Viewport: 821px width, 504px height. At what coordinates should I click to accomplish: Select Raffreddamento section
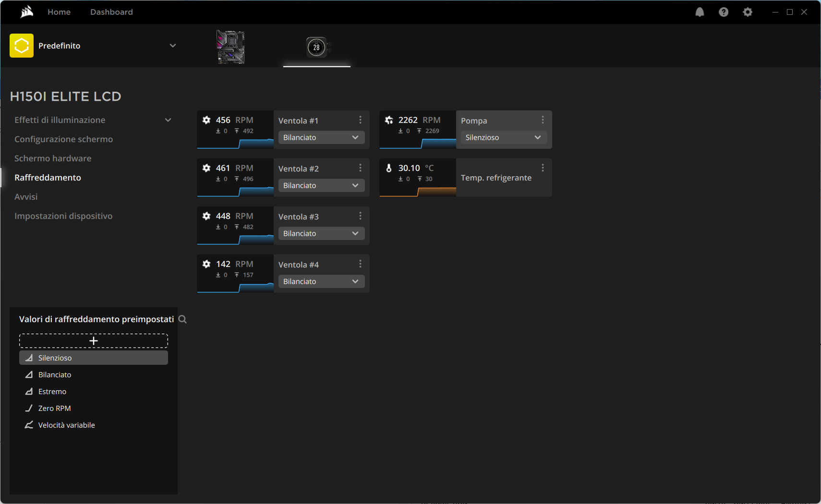48,178
